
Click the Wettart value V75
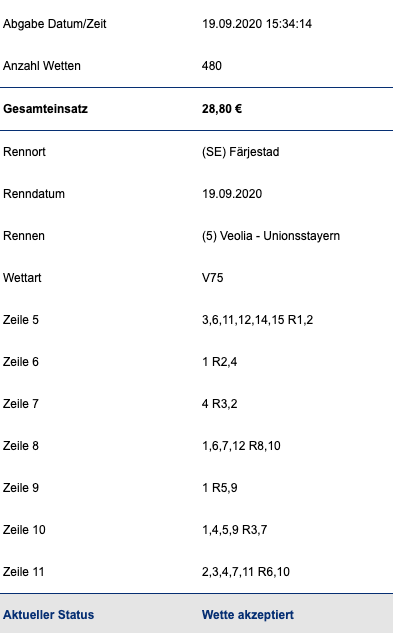(212, 278)
